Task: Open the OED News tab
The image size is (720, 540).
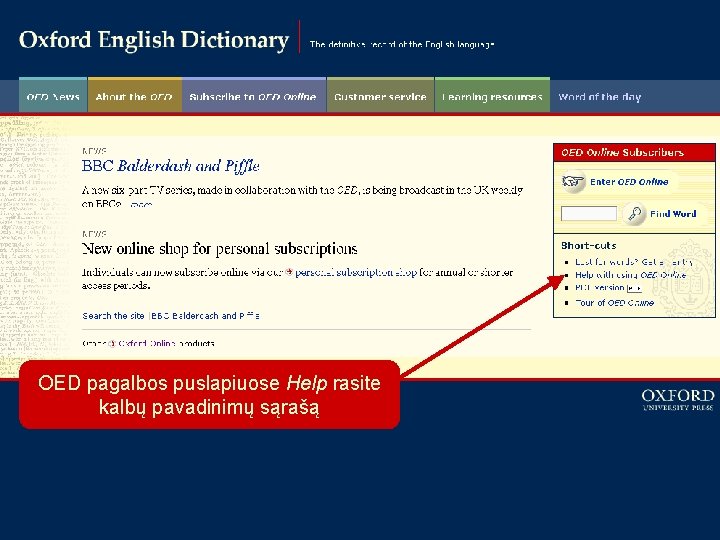Action: 53,96
